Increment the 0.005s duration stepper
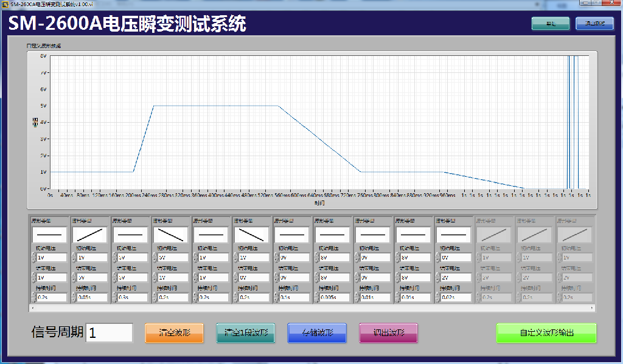The image size is (623, 364). pos(317,295)
